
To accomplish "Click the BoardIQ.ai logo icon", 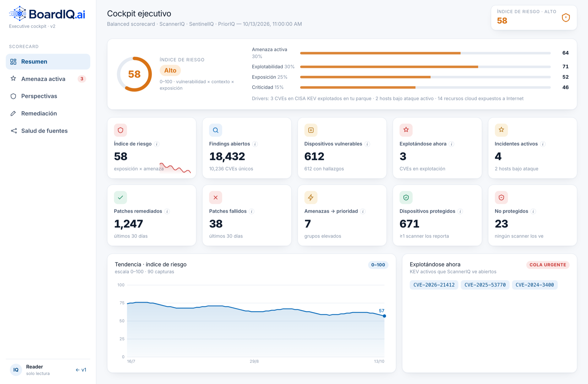I will (18, 13).
